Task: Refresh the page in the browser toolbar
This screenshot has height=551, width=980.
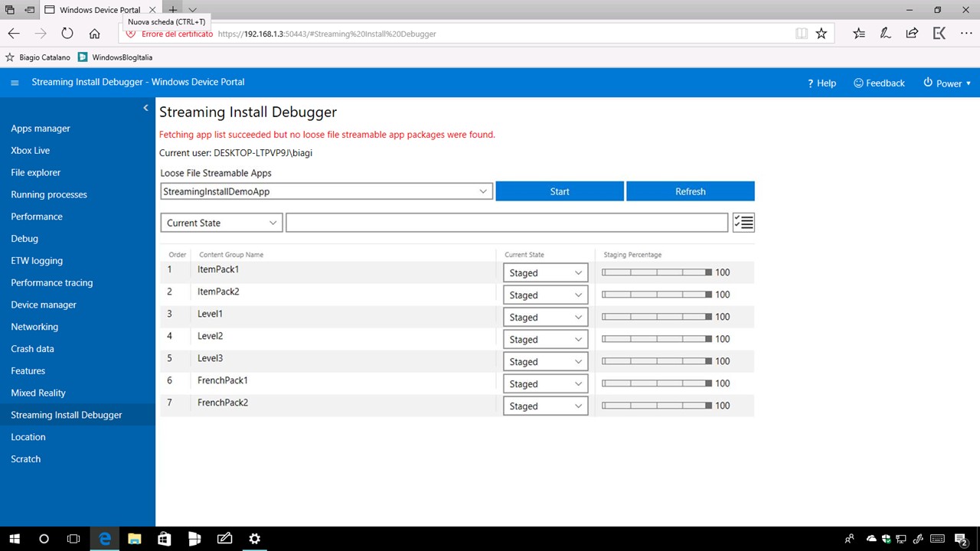Action: (67, 34)
